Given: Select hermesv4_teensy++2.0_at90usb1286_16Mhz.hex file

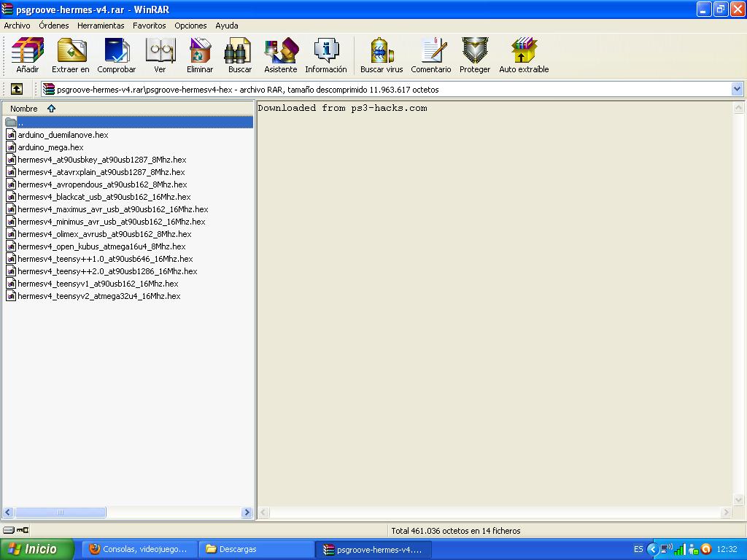Looking at the screenshot, I should pos(107,271).
